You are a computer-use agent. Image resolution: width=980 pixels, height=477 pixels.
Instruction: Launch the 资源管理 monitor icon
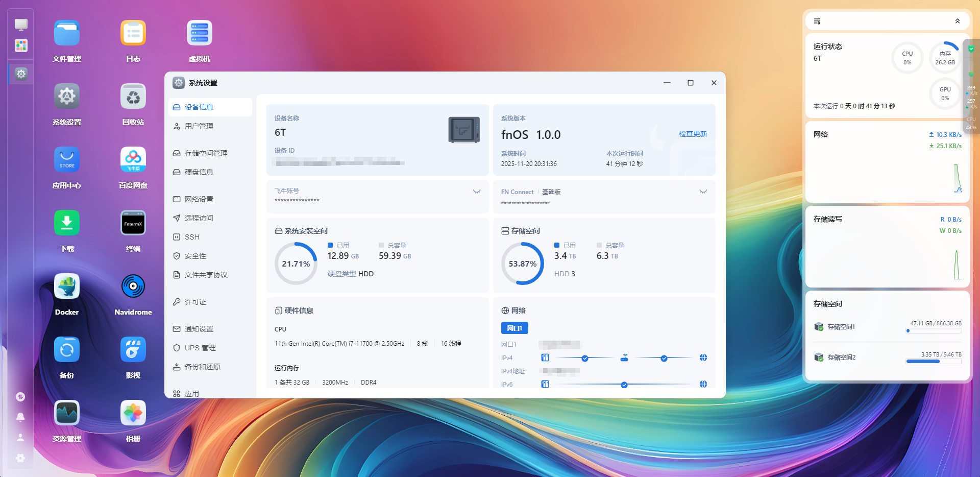pos(67,413)
